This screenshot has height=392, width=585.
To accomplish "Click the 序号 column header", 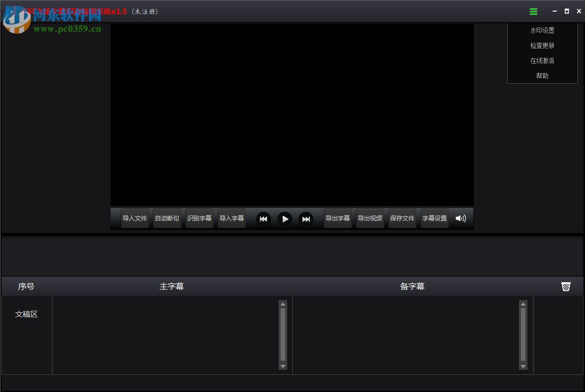I will click(x=26, y=287).
